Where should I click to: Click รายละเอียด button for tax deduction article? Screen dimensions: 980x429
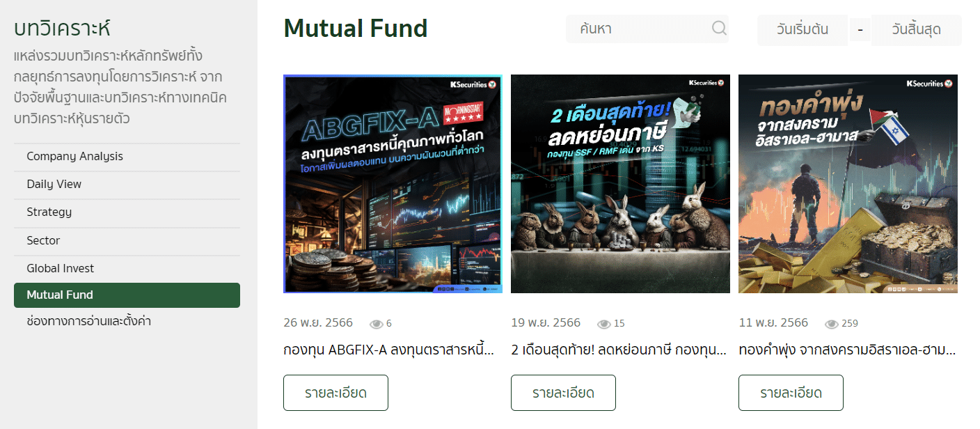[563, 393]
